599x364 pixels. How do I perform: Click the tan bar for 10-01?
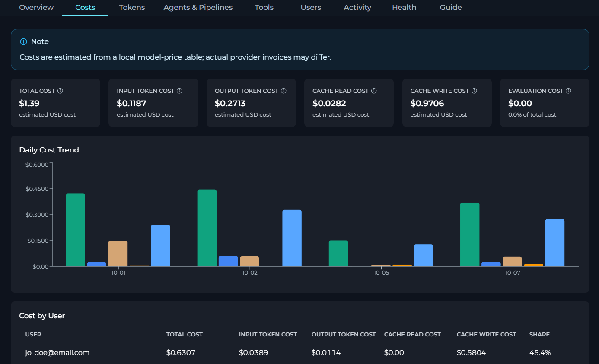tap(118, 253)
